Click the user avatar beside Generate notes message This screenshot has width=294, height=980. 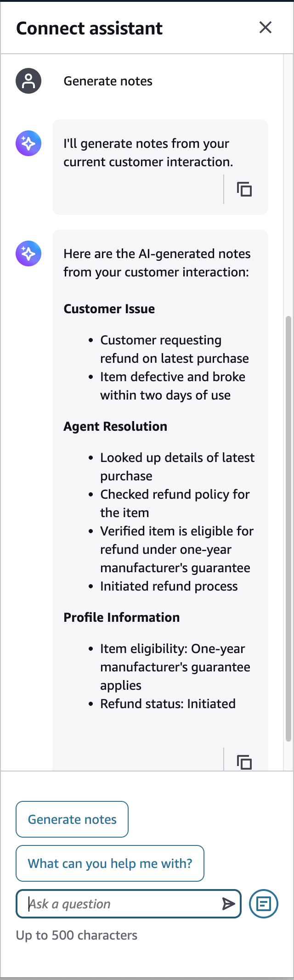click(x=28, y=81)
